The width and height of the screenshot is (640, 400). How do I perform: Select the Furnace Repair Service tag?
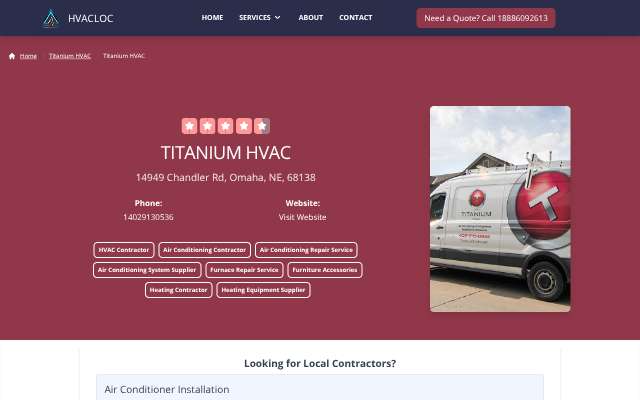pos(244,270)
